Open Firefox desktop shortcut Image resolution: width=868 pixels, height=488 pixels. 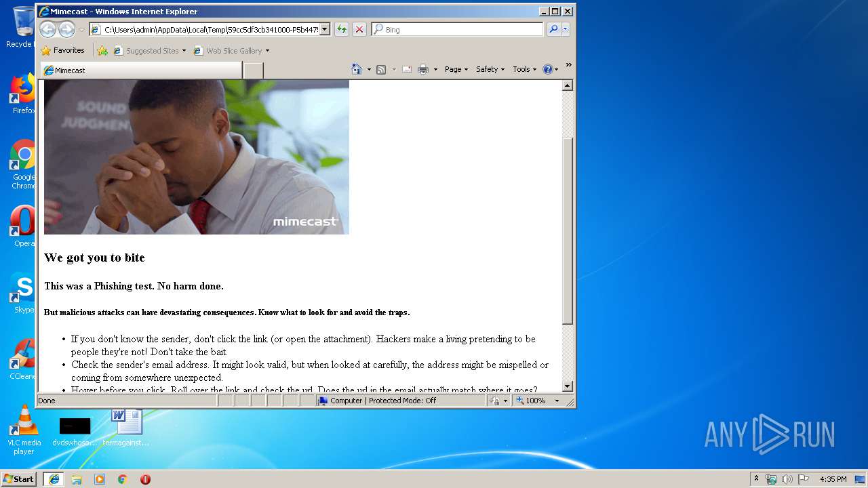23,94
